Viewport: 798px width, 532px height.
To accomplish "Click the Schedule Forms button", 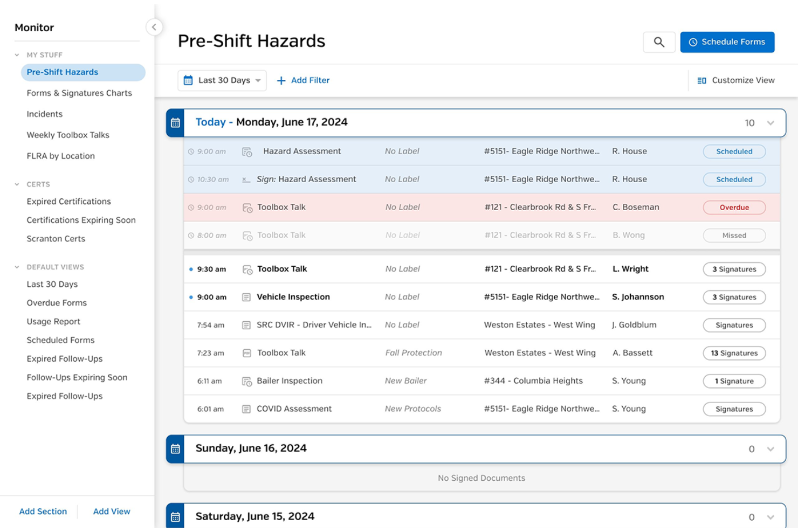I will point(727,42).
